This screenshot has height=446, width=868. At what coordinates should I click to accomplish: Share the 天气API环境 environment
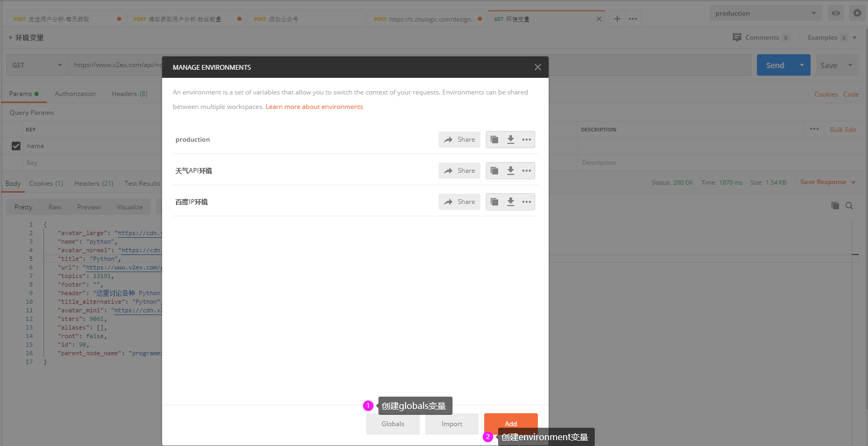(x=459, y=171)
